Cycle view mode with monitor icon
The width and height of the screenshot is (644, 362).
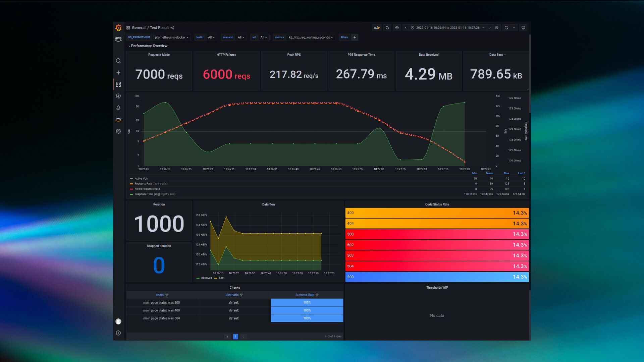(x=523, y=28)
